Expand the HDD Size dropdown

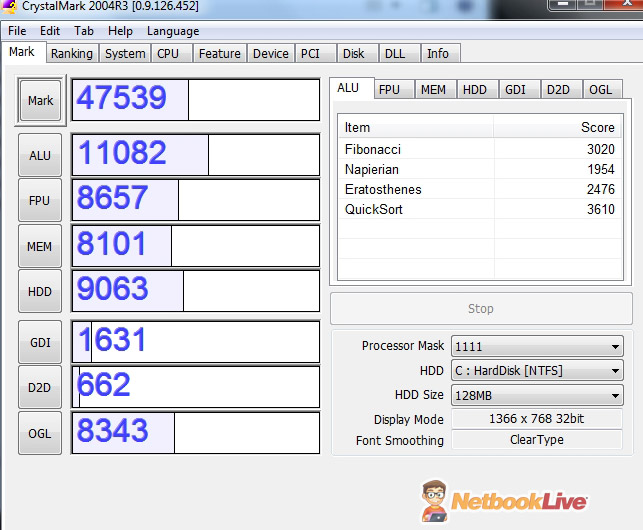click(537, 395)
